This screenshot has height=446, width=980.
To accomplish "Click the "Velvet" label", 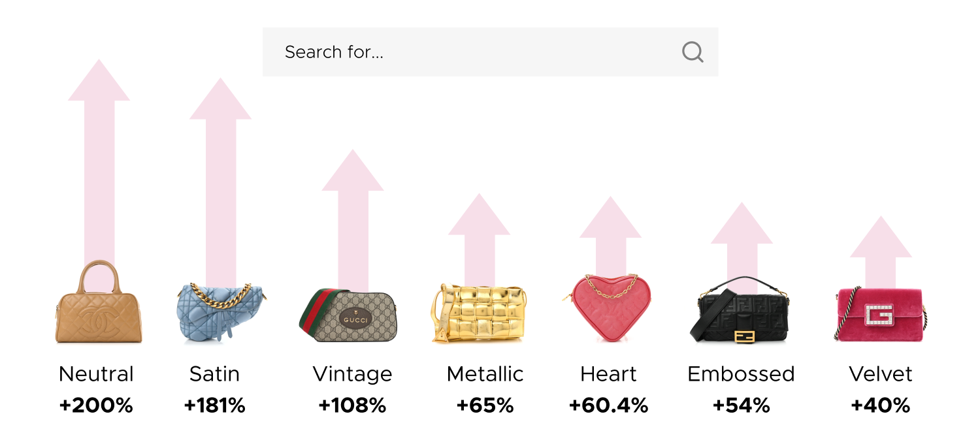I will pyautogui.click(x=880, y=374).
